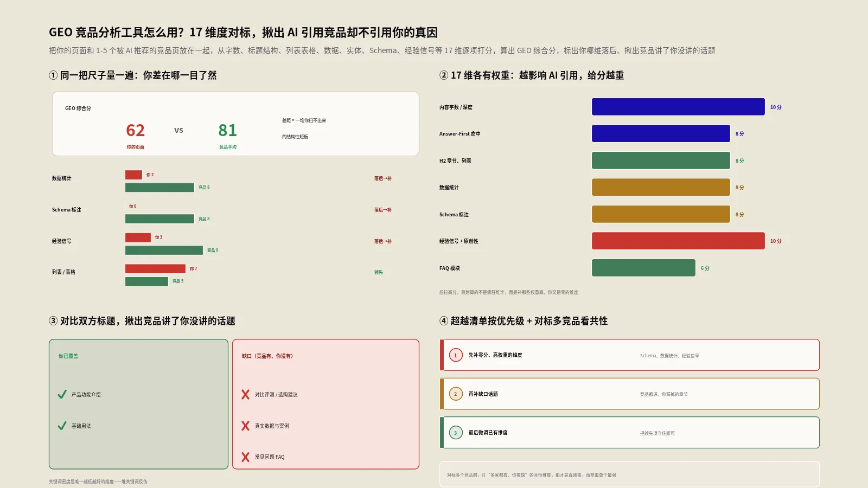Click the 最后微调已有维度 card title
The height and width of the screenshot is (488, 868).
click(488, 433)
